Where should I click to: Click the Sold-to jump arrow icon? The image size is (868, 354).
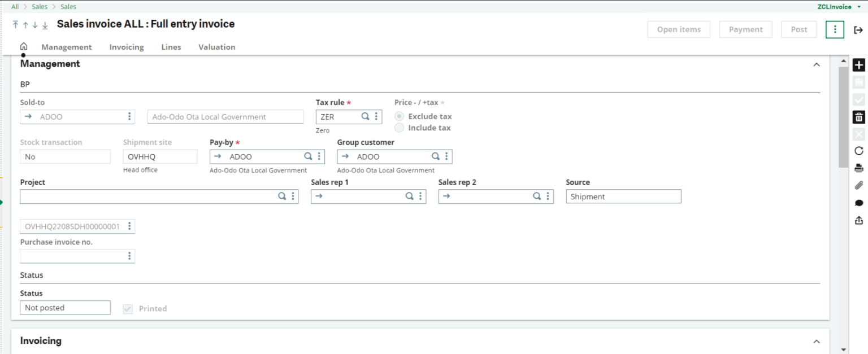click(28, 117)
